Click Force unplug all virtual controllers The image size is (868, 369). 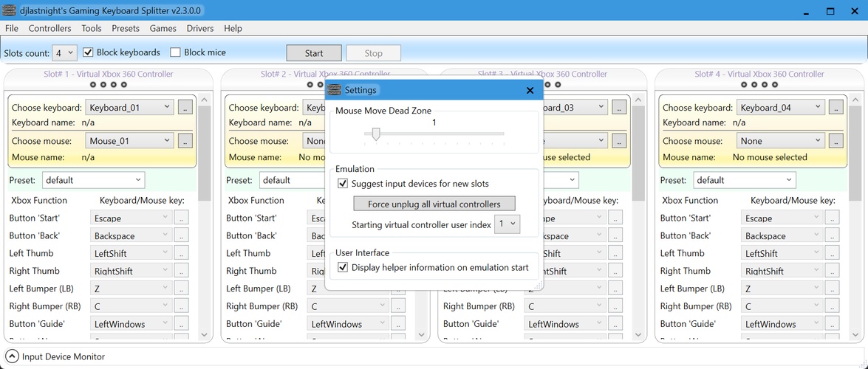[434, 204]
